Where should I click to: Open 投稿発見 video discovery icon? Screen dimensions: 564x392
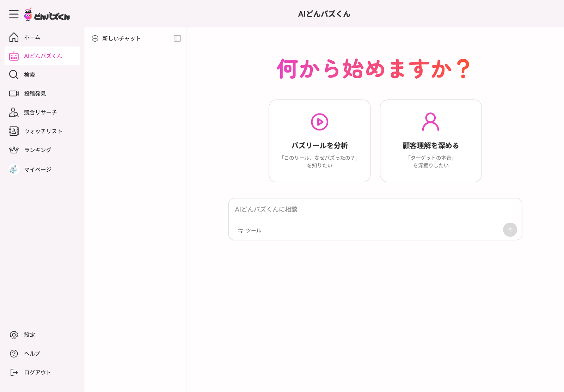14,93
